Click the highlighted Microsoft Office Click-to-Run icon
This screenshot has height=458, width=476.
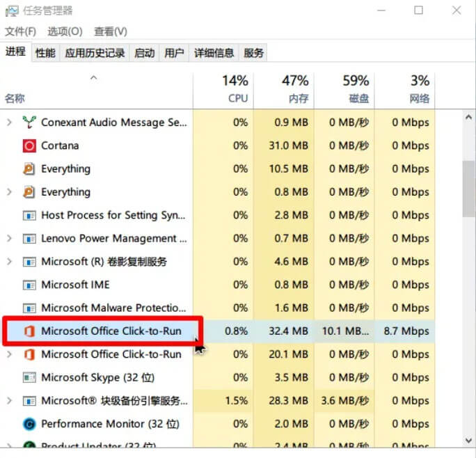(29, 331)
